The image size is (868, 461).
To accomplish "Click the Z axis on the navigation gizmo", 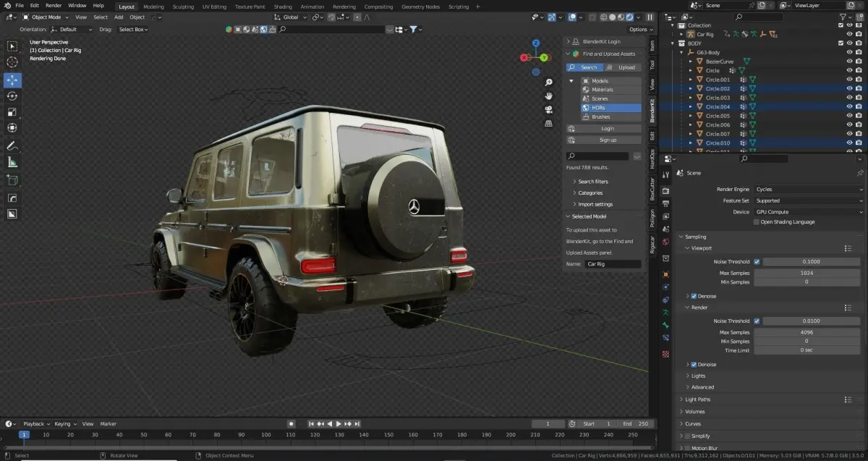I will coord(536,43).
